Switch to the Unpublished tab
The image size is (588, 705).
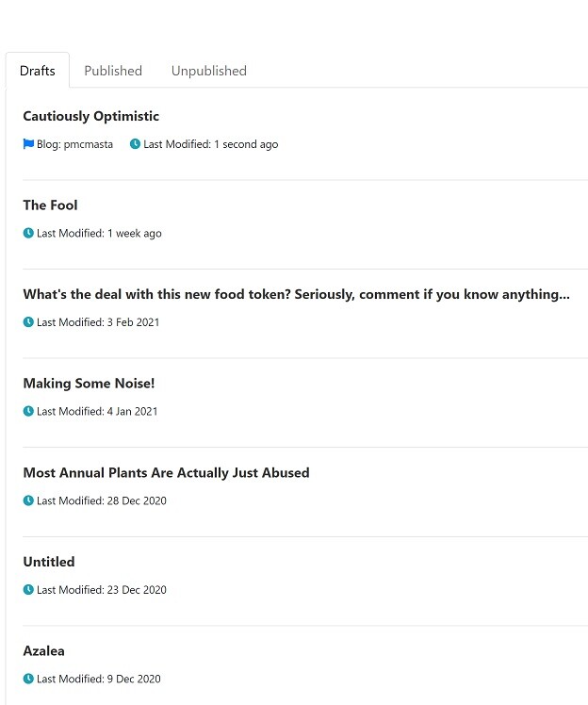point(209,71)
